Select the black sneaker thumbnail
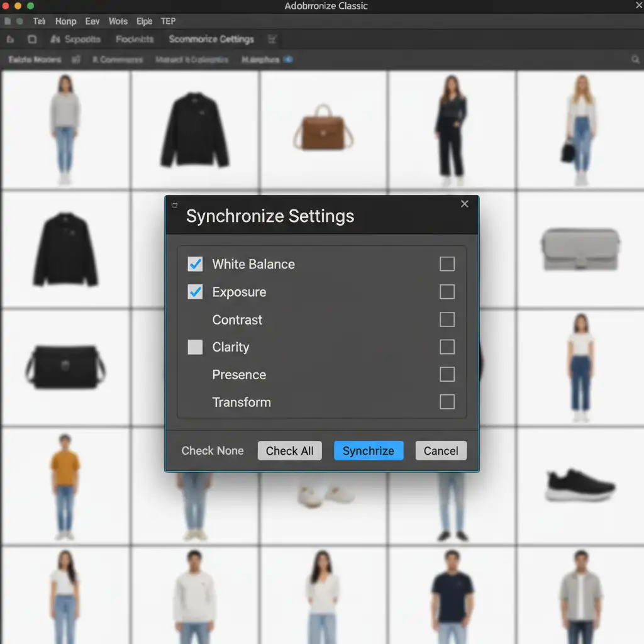 pyautogui.click(x=580, y=485)
